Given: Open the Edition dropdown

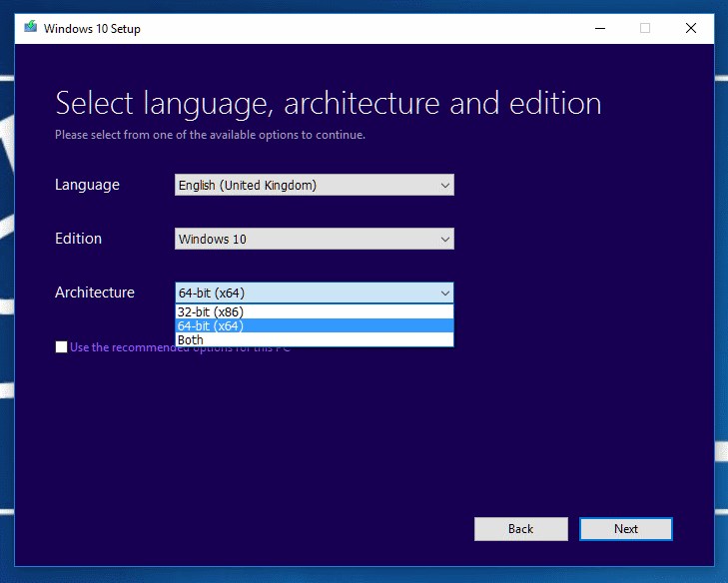Looking at the screenshot, I should 315,239.
